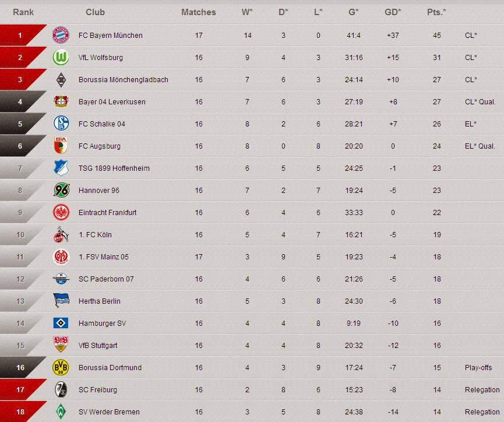The width and height of the screenshot is (504, 422).
Task: Click the VfL Wolfsburg crest icon
Action: (61, 58)
